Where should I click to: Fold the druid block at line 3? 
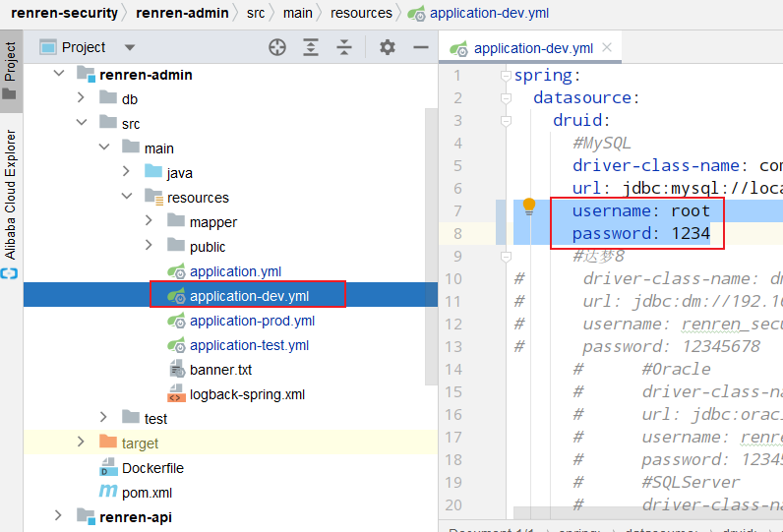(x=506, y=121)
